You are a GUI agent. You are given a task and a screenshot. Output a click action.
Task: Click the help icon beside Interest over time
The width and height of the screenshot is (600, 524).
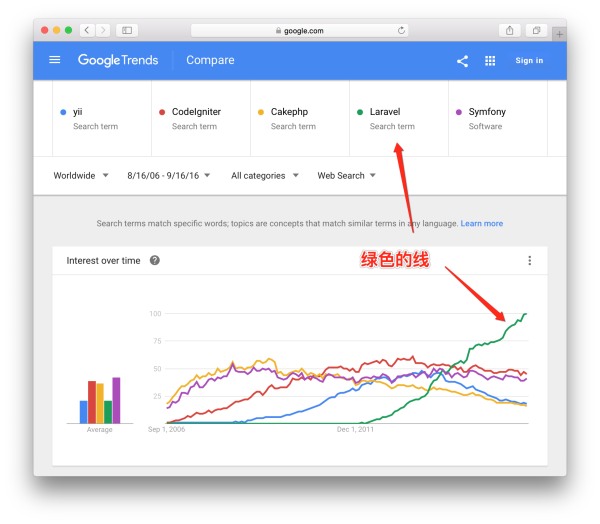pos(155,261)
